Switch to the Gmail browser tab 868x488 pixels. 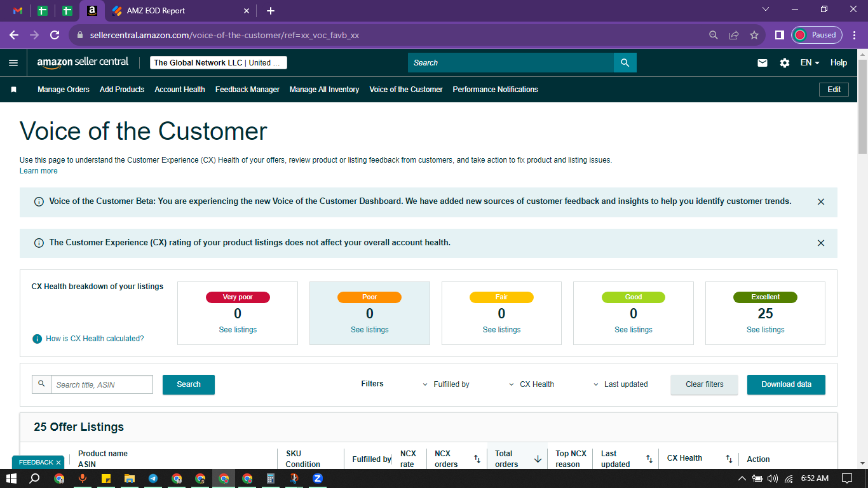[x=18, y=11]
